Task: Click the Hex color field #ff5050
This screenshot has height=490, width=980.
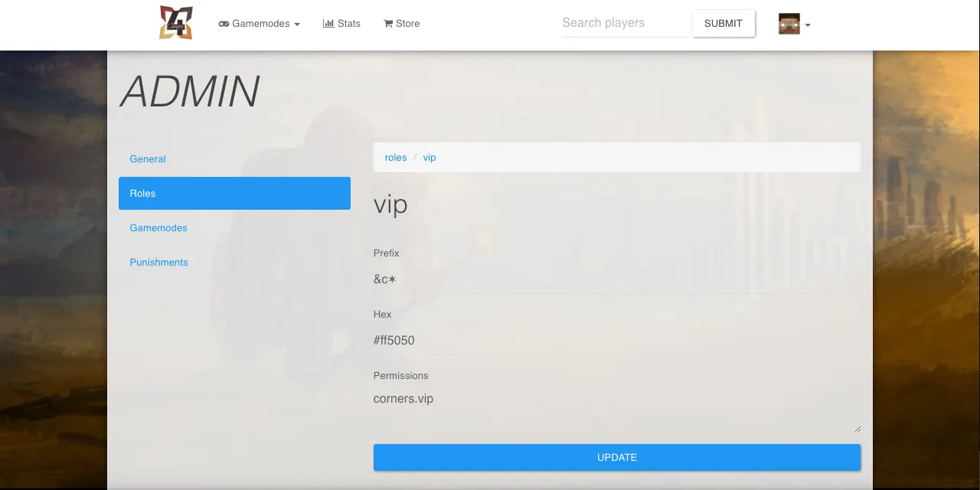Action: (x=617, y=341)
